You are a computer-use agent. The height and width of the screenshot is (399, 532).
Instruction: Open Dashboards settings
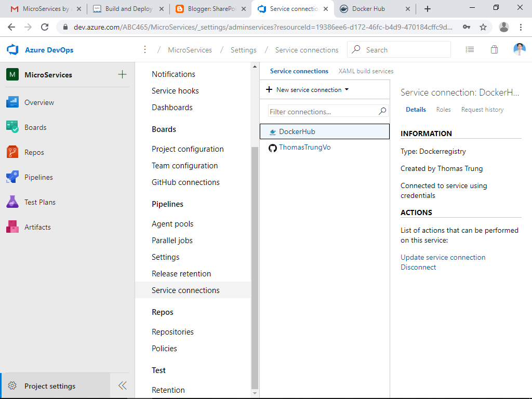click(172, 107)
